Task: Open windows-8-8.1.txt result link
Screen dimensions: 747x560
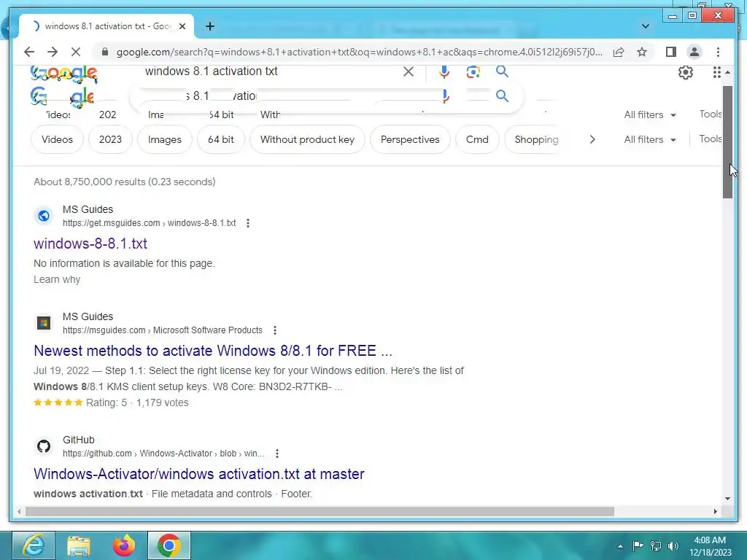Action: coord(90,244)
